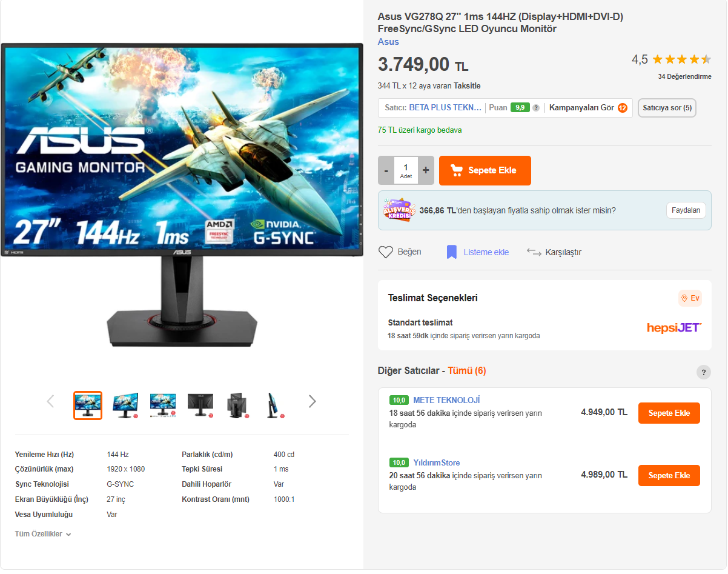The height and width of the screenshot is (574, 728).
Task: Show previous thumbnails with left arrow
Action: pos(51,401)
